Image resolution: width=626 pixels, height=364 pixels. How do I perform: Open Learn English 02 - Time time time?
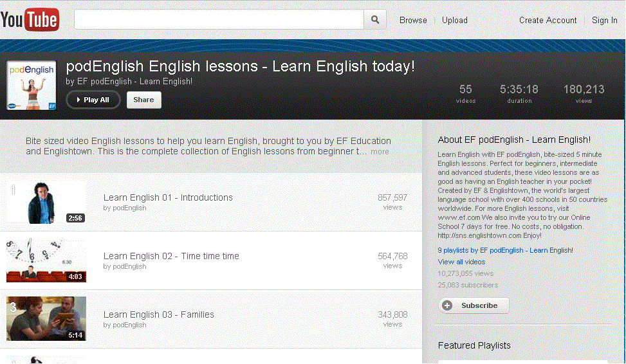171,256
